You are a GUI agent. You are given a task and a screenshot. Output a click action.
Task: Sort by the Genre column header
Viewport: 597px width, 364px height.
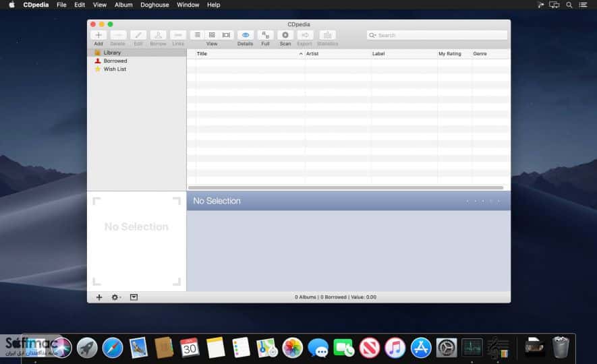click(x=480, y=54)
